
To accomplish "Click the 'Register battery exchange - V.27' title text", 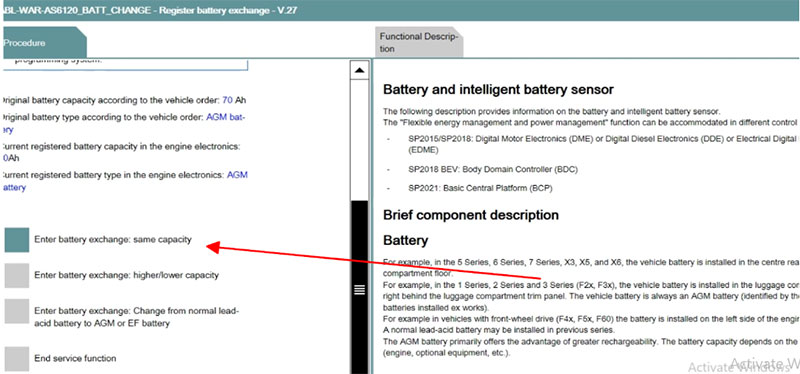I will point(228,11).
